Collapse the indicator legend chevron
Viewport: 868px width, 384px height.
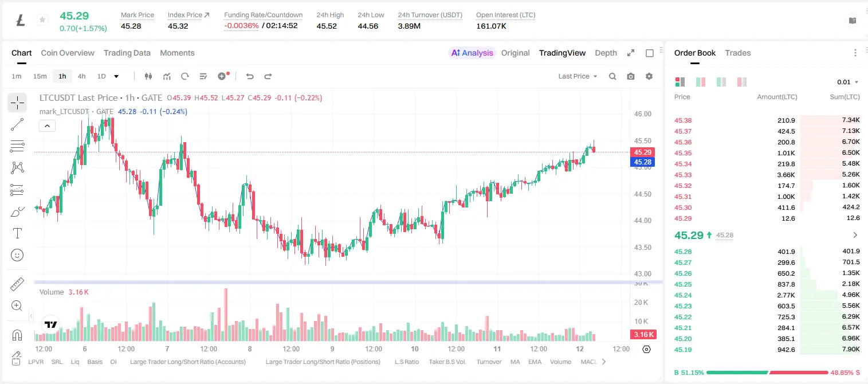47,126
